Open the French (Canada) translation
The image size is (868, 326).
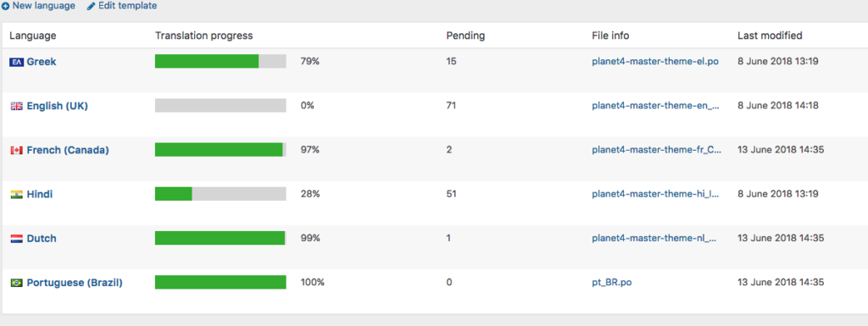[x=68, y=150]
